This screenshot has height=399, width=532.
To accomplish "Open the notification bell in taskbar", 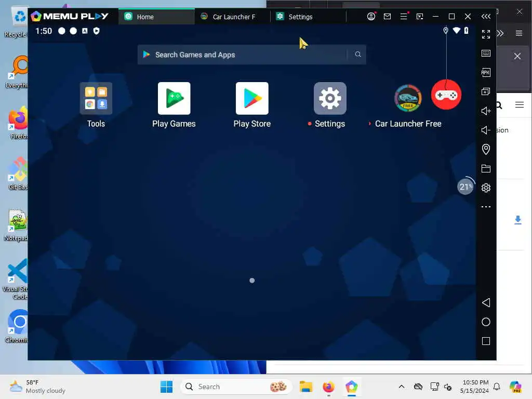I will point(497,387).
